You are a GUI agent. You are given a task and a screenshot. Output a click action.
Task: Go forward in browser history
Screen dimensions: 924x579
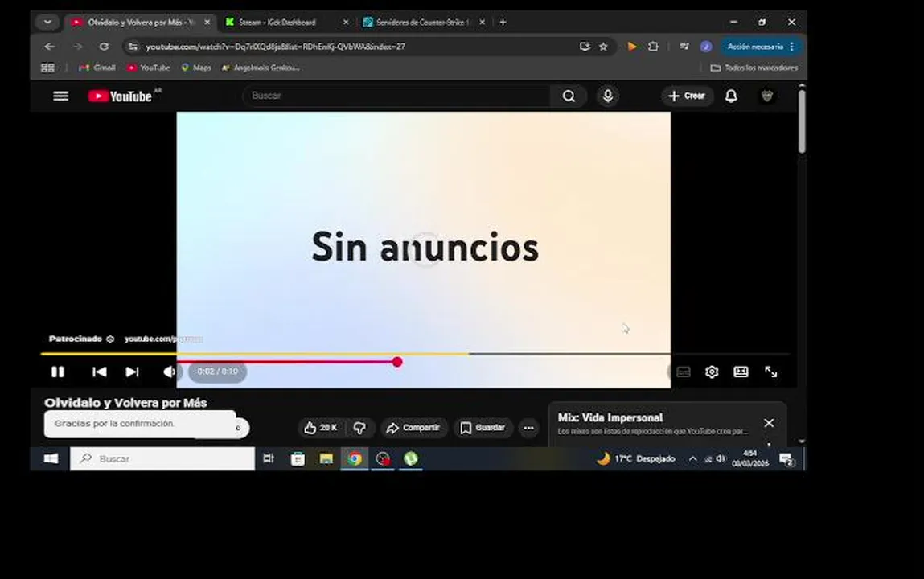click(77, 47)
